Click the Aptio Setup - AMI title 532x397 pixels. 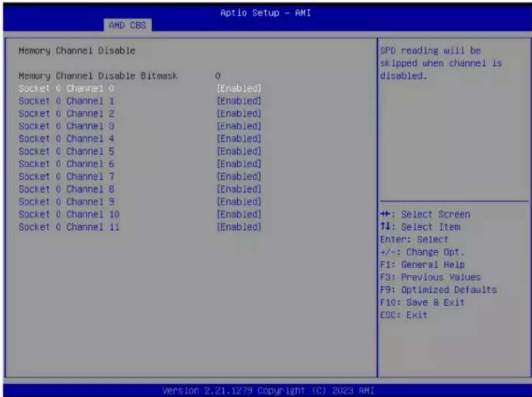(266, 13)
